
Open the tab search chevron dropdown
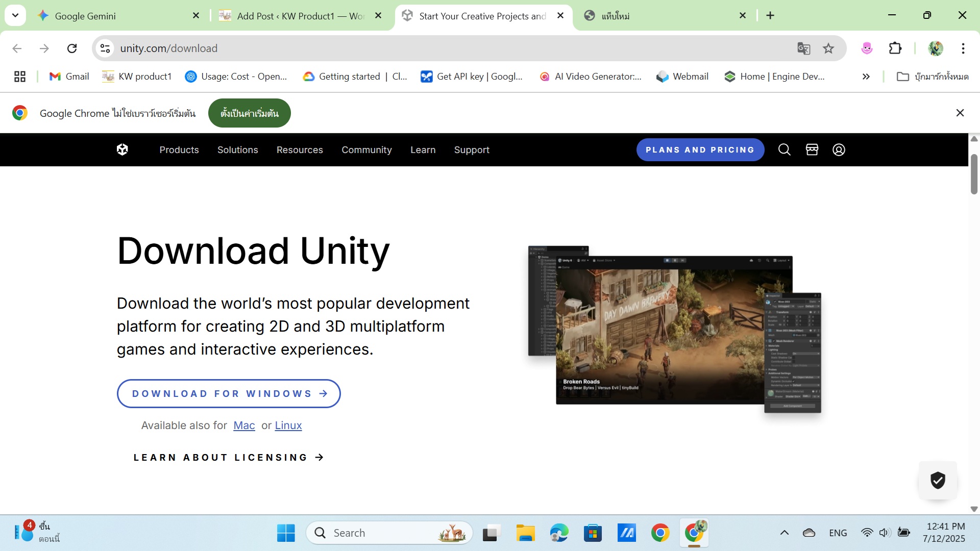(15, 15)
